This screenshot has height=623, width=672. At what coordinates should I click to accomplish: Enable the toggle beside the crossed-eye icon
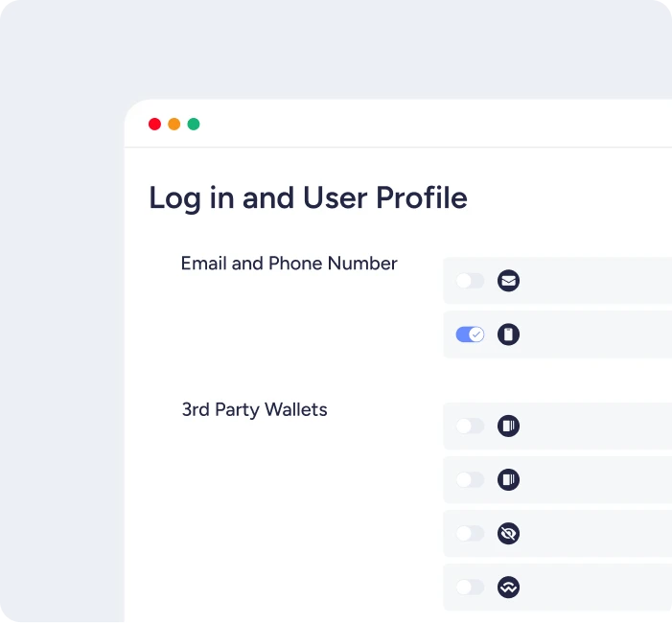470,533
